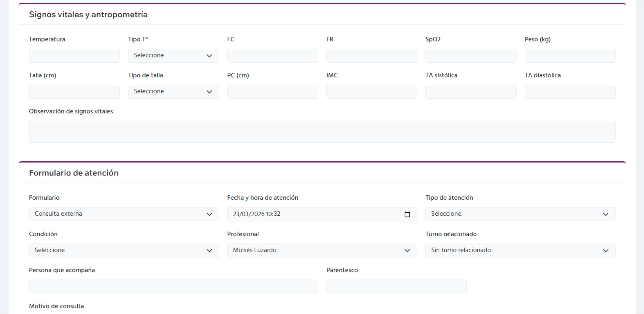Open the Tipo de talla dropdown
The height and width of the screenshot is (314, 644).
[173, 92]
